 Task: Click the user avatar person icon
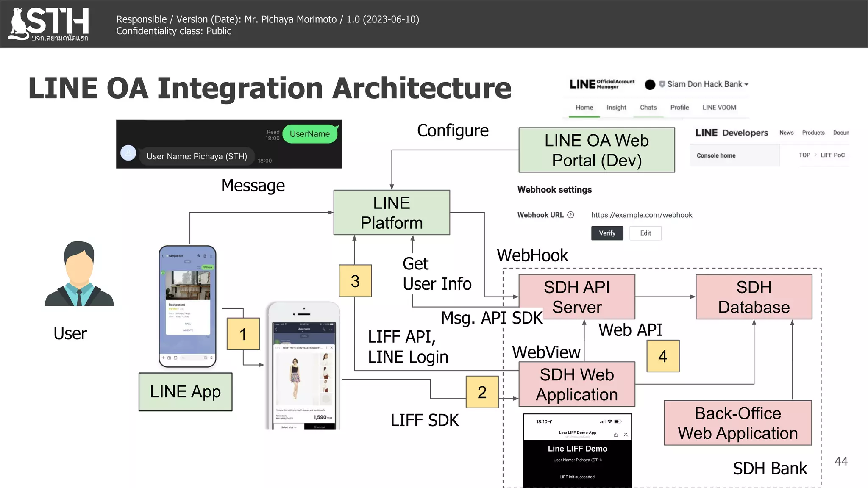tap(79, 274)
